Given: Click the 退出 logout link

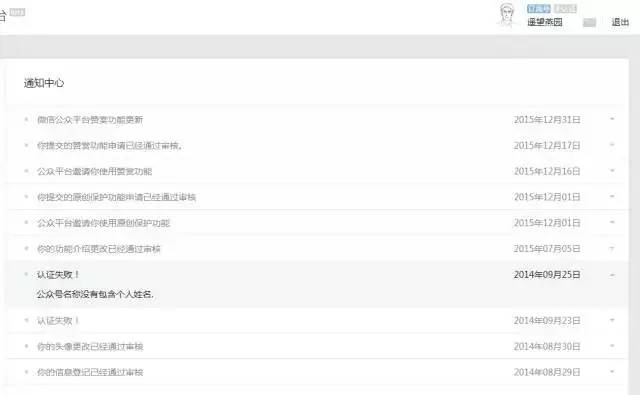Looking at the screenshot, I should click(620, 22).
